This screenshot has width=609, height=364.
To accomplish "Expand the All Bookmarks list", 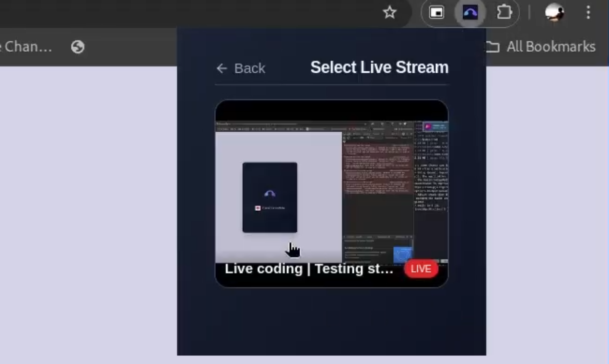I will click(x=550, y=46).
